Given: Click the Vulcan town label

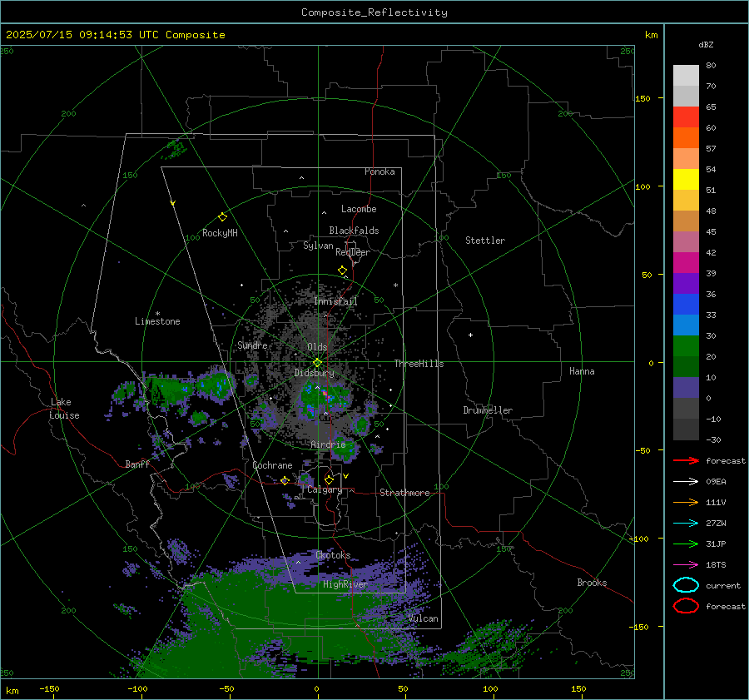Looking at the screenshot, I should point(424,618).
